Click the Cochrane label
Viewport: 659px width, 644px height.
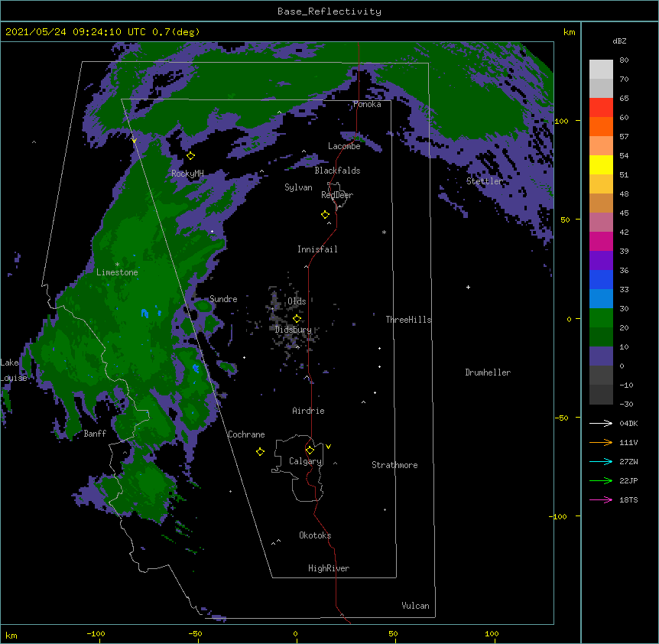[246, 434]
